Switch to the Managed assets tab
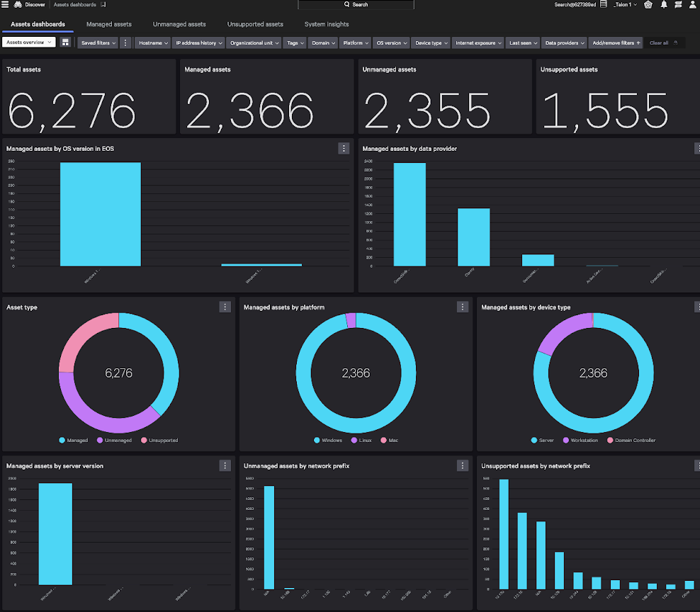Screen dimensions: 700x612 click(x=108, y=24)
